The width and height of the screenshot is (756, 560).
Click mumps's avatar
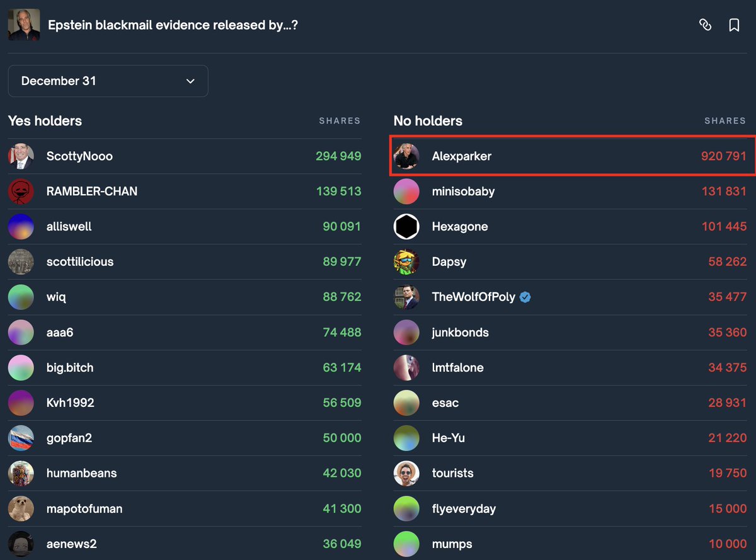406,544
